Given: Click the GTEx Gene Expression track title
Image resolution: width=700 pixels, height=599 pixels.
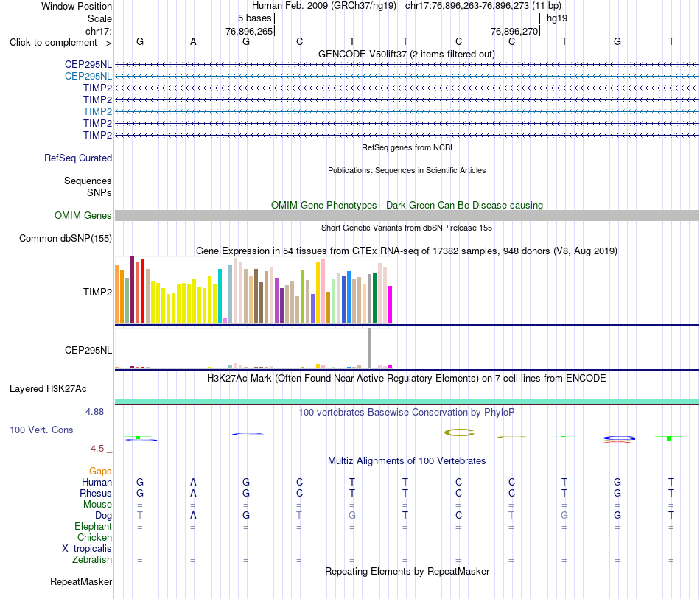Looking at the screenshot, I should click(x=407, y=251).
